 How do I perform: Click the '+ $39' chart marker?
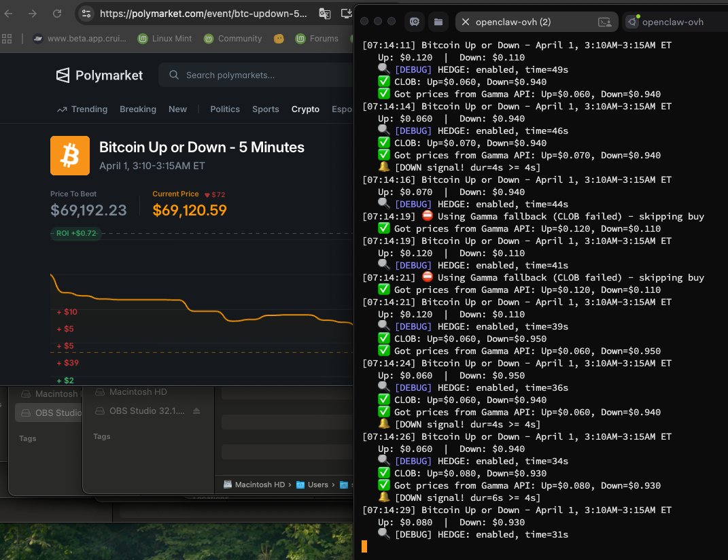coord(68,363)
